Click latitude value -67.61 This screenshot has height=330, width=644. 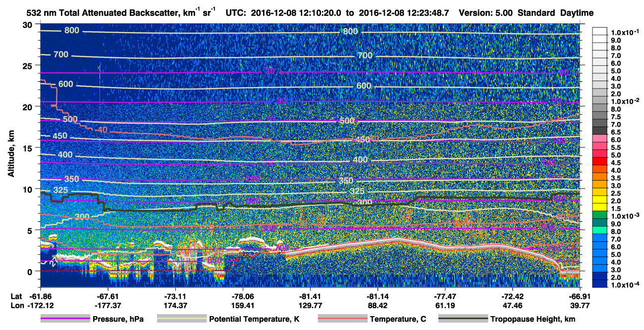click(x=108, y=297)
